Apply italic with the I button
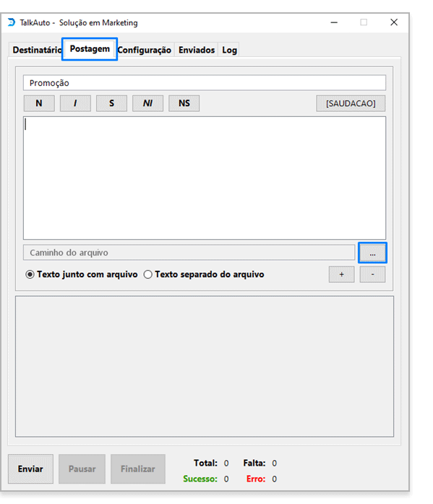The image size is (433, 504). point(75,103)
